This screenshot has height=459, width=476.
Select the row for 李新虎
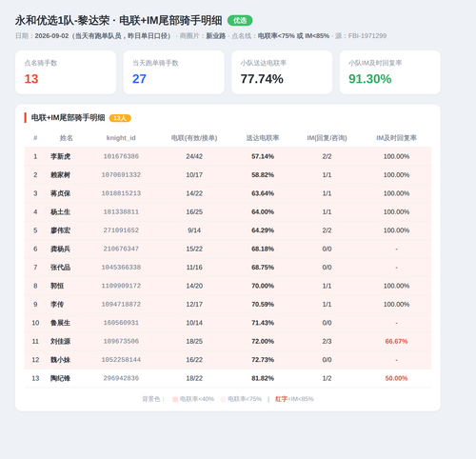(x=228, y=156)
